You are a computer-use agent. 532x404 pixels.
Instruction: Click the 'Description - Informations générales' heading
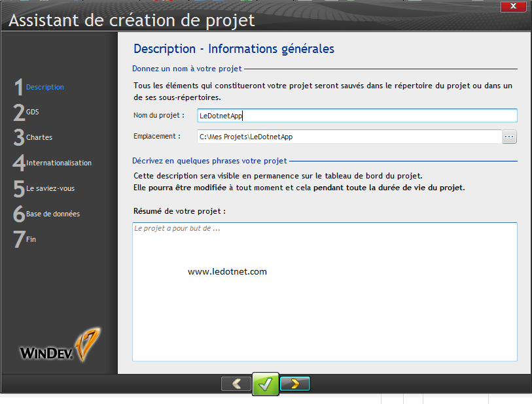[x=236, y=48]
